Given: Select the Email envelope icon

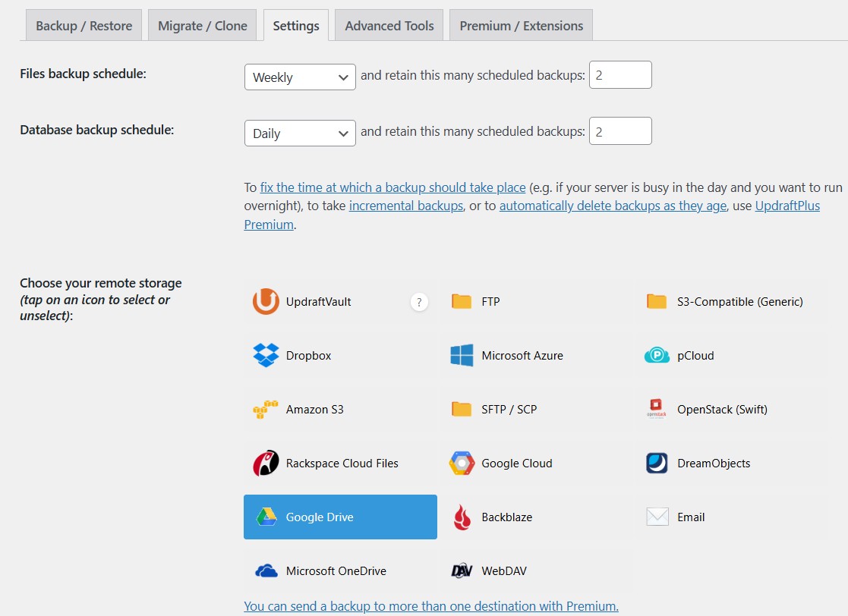Looking at the screenshot, I should 657,517.
